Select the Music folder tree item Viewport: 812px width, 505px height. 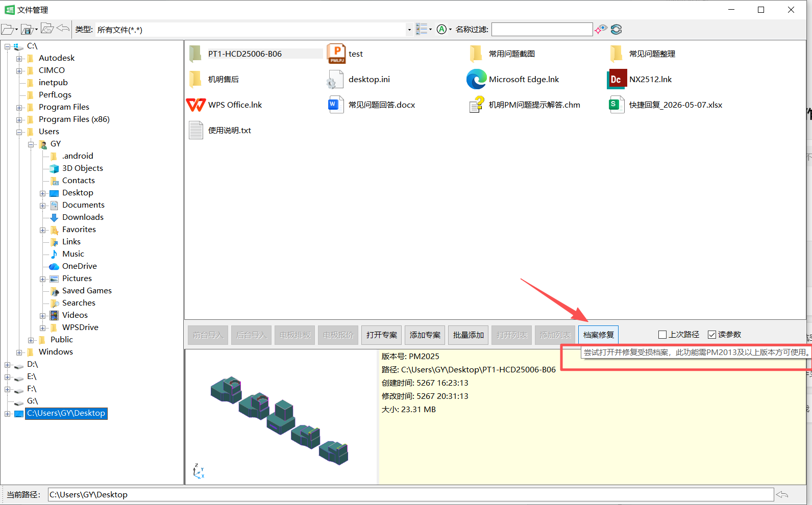73,254
